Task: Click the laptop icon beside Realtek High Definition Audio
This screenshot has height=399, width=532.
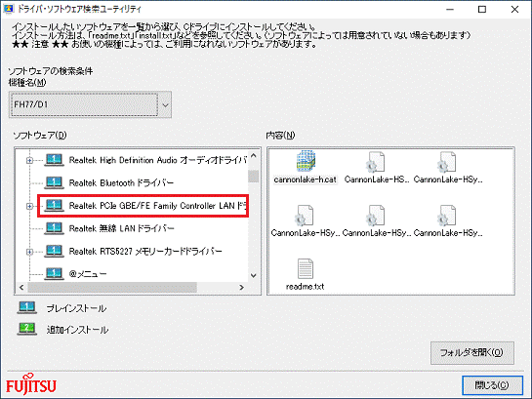Action: coord(54,160)
